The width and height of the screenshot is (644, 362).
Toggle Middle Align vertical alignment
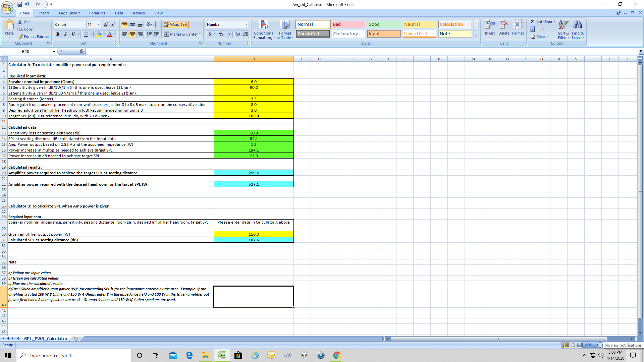coord(132,24)
